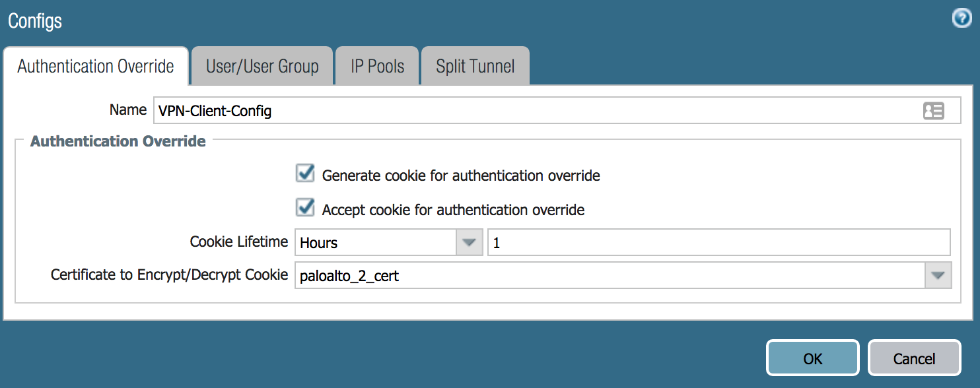This screenshot has height=388, width=980.
Task: Click the 'Accept cookie for authentication override' label text
Action: 453,210
